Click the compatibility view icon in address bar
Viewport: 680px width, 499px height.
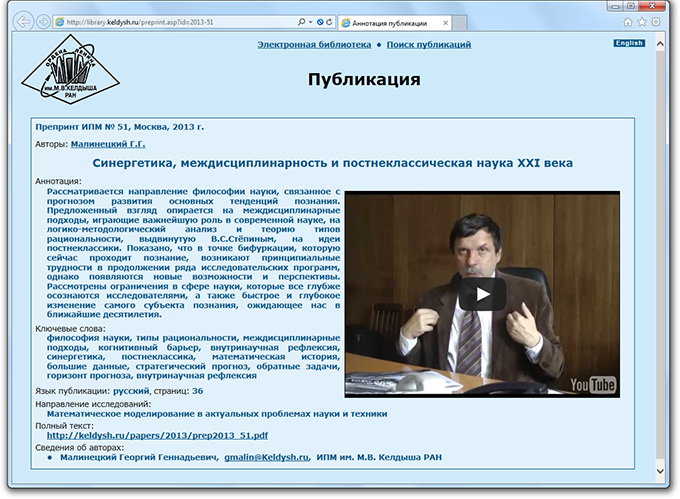[x=320, y=22]
